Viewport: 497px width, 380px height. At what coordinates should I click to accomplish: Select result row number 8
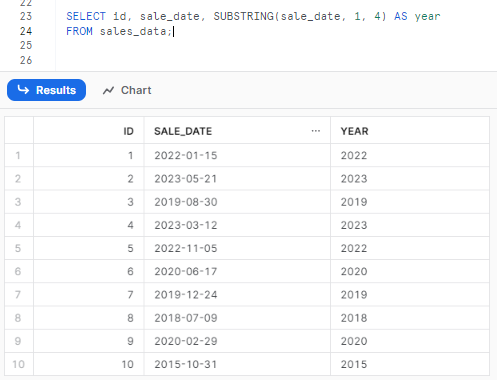tap(19, 318)
